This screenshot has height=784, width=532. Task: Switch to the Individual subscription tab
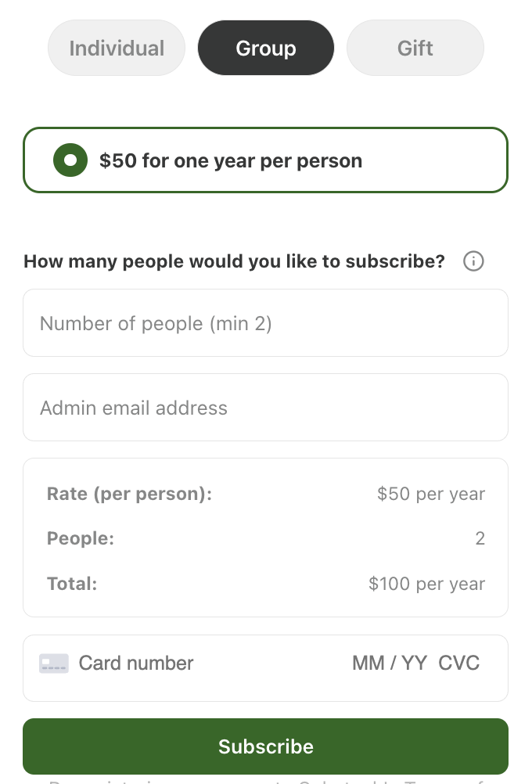coord(116,48)
